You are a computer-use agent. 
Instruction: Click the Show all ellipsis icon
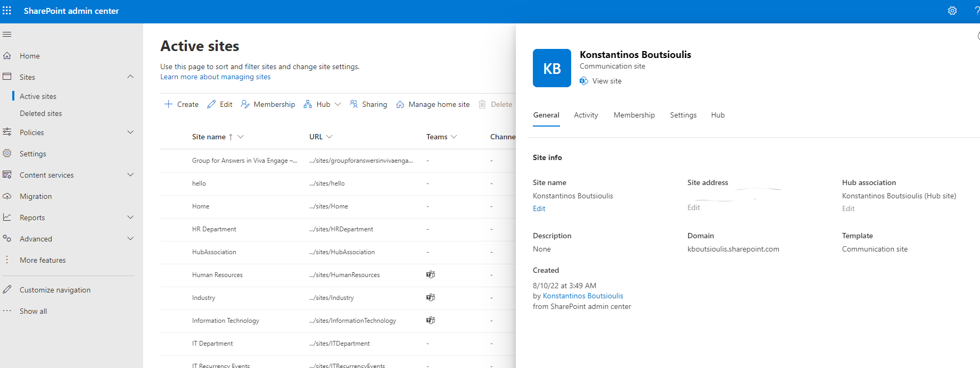[x=7, y=311]
